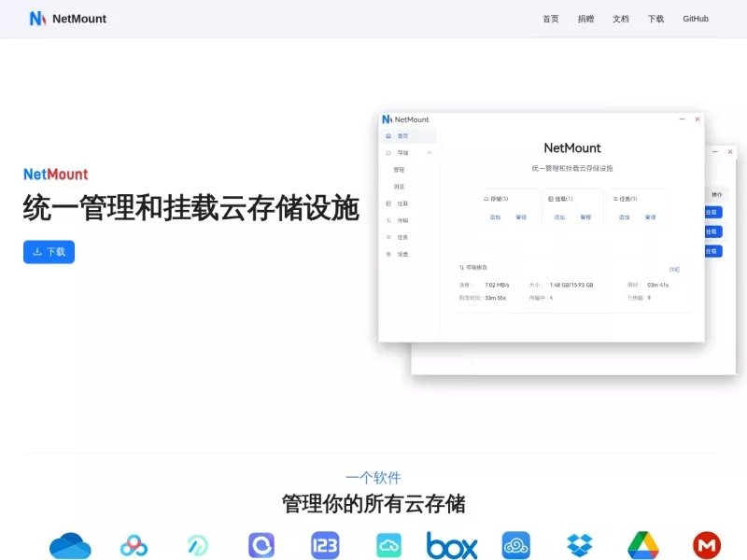The image size is (747, 560).
Task: Click the 操作 column header in back window
Action: 717,195
